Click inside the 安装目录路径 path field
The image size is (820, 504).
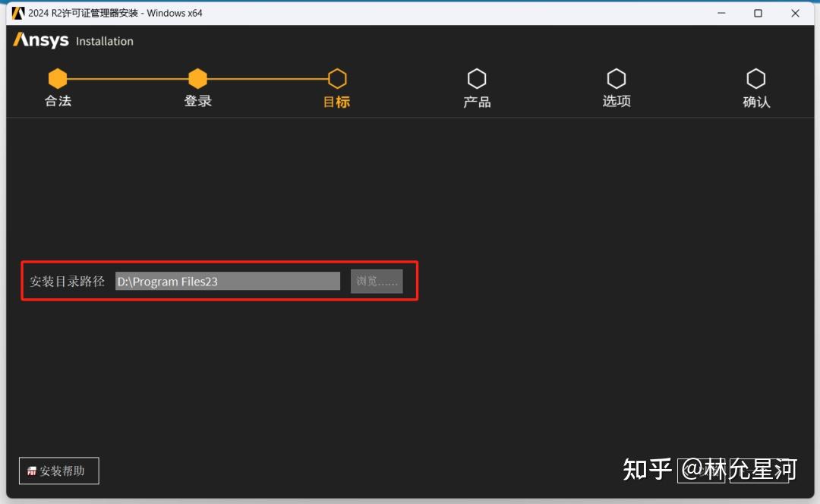click(x=228, y=281)
